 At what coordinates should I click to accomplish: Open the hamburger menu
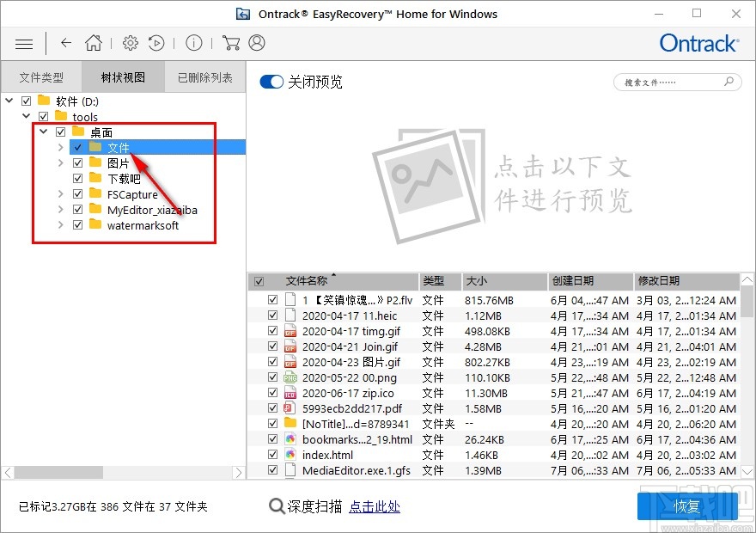pos(23,43)
